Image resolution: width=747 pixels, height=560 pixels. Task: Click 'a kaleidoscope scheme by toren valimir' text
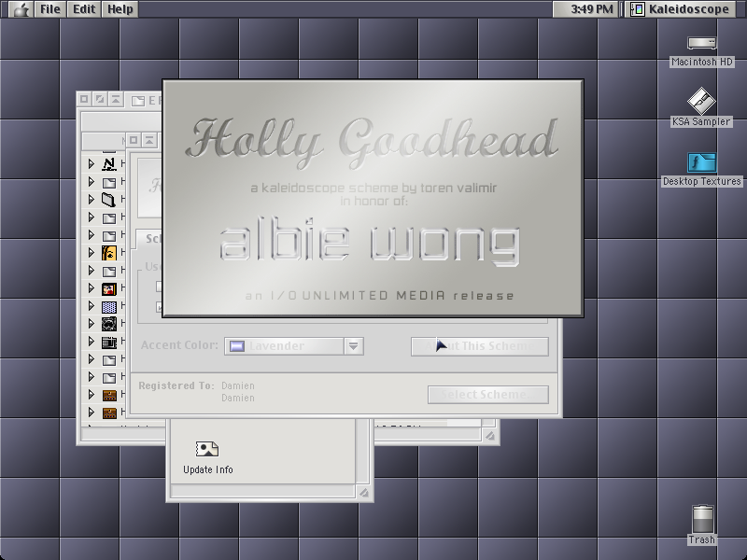[x=373, y=189]
